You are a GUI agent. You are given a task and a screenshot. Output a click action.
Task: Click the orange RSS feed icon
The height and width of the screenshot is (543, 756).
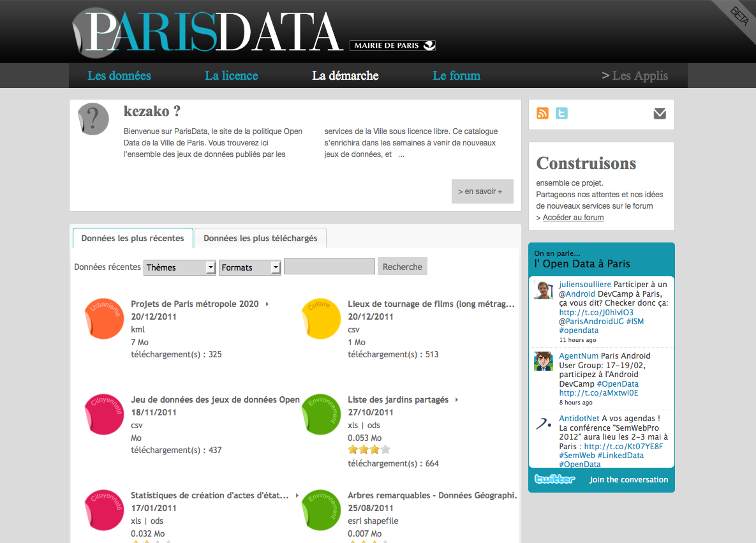(543, 114)
